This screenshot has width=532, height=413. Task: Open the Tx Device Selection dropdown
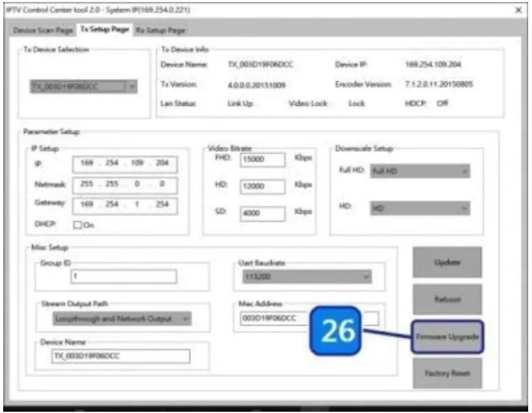(x=84, y=87)
